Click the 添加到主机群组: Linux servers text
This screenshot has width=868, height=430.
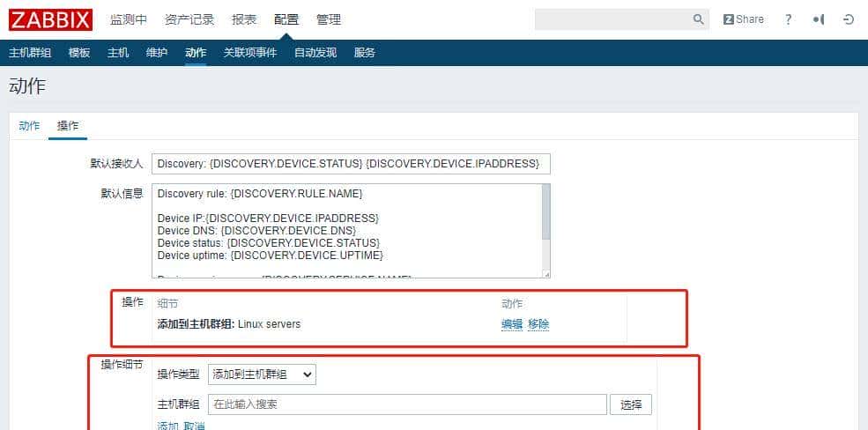coord(229,324)
